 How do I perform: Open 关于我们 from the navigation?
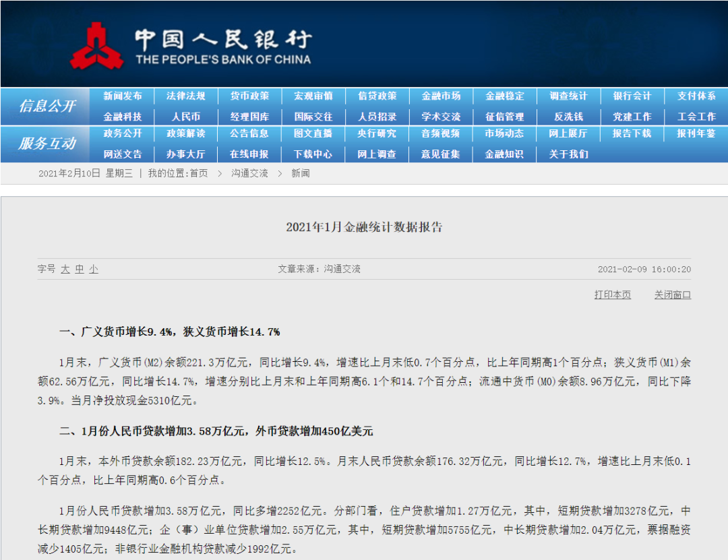pyautogui.click(x=568, y=154)
